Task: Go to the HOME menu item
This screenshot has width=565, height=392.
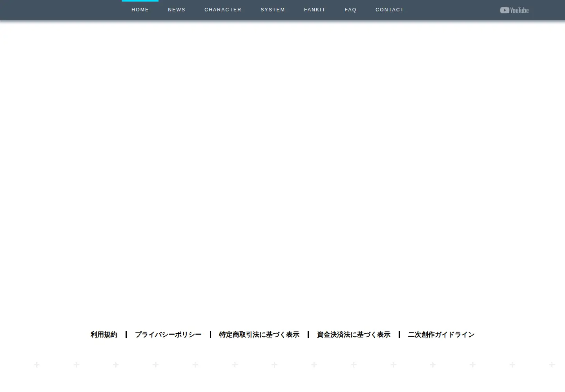Action: tap(140, 10)
